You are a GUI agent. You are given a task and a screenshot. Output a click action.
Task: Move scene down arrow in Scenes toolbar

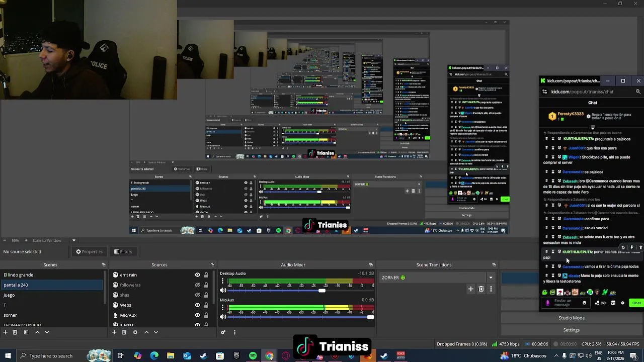coord(47,332)
